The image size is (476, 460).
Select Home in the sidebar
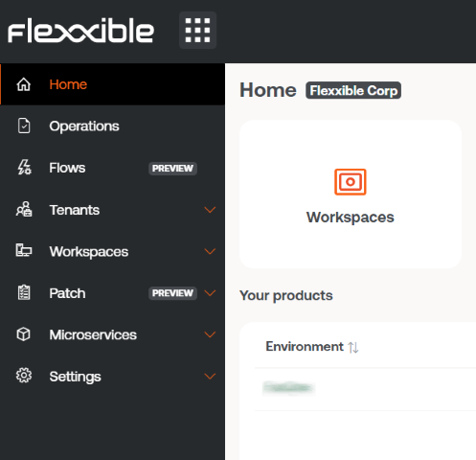pyautogui.click(x=112, y=84)
